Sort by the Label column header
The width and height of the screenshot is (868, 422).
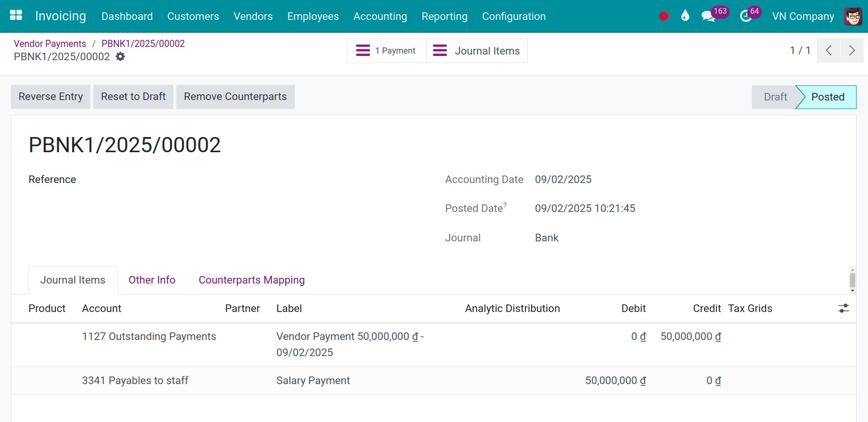[289, 309]
